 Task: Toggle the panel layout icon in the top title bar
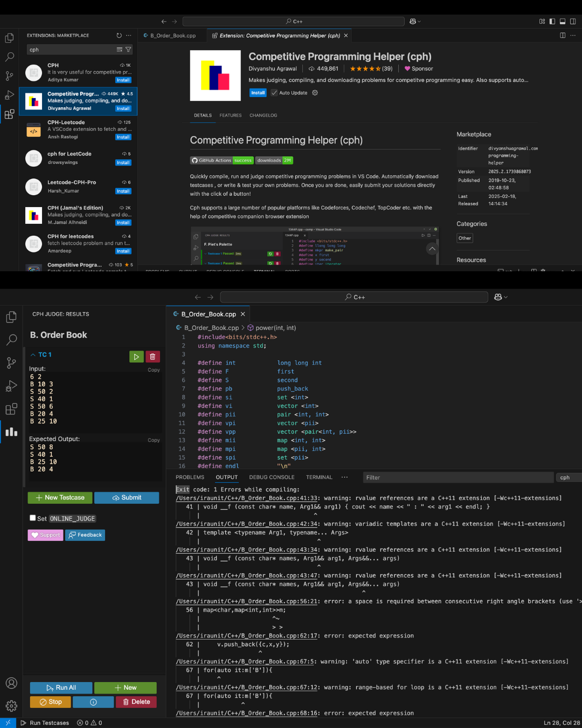click(x=563, y=22)
